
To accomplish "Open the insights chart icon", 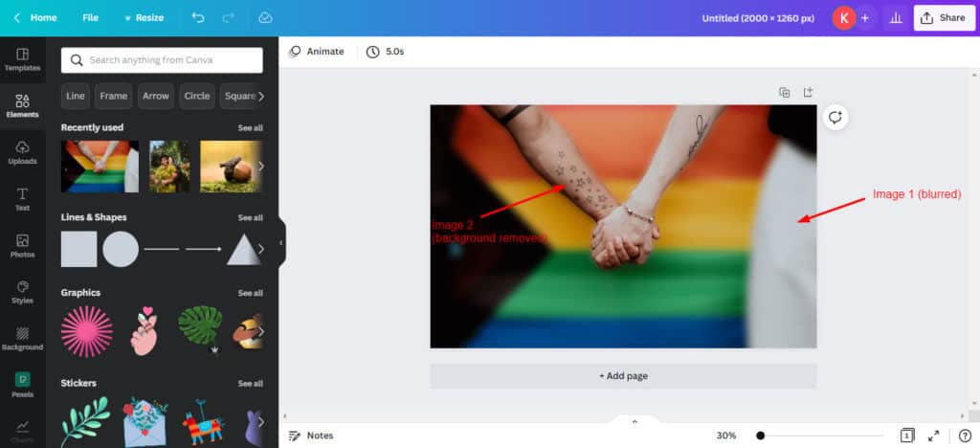I will tap(896, 18).
